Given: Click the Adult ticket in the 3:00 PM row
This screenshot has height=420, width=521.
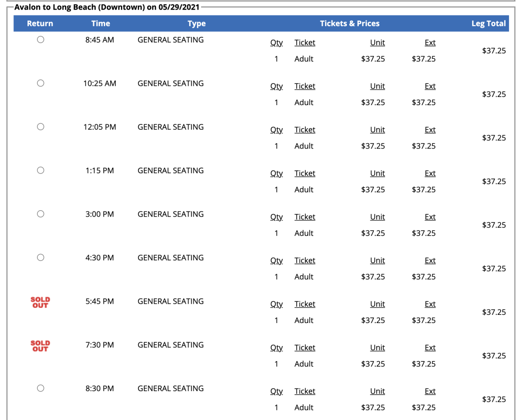Looking at the screenshot, I should 304,233.
